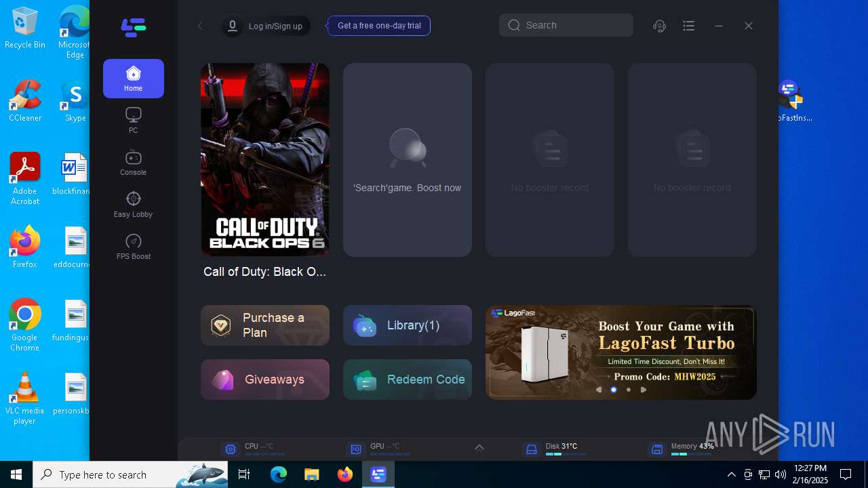The height and width of the screenshot is (488, 868).
Task: Open the Home section in sidebar
Action: click(x=134, y=79)
